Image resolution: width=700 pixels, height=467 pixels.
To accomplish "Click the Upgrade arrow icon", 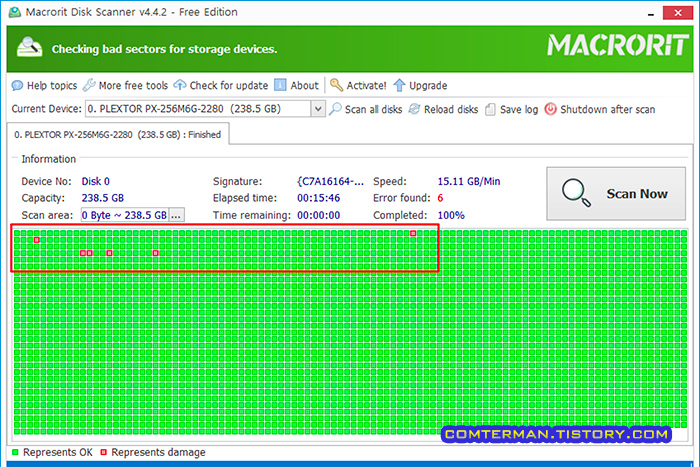I will (399, 85).
